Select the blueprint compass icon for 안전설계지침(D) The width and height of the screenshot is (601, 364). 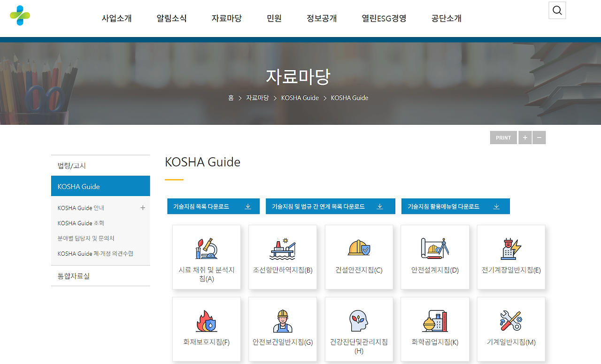pyautogui.click(x=435, y=248)
